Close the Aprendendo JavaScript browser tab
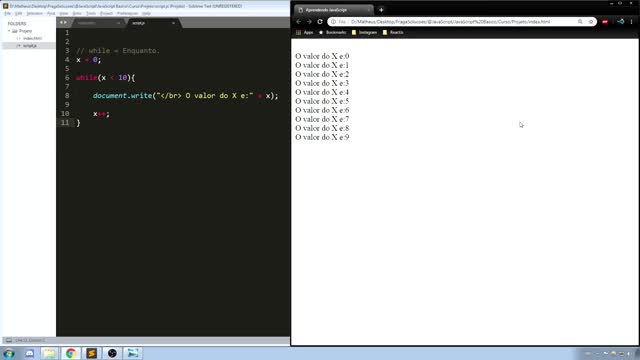The image size is (640, 360). (x=369, y=10)
